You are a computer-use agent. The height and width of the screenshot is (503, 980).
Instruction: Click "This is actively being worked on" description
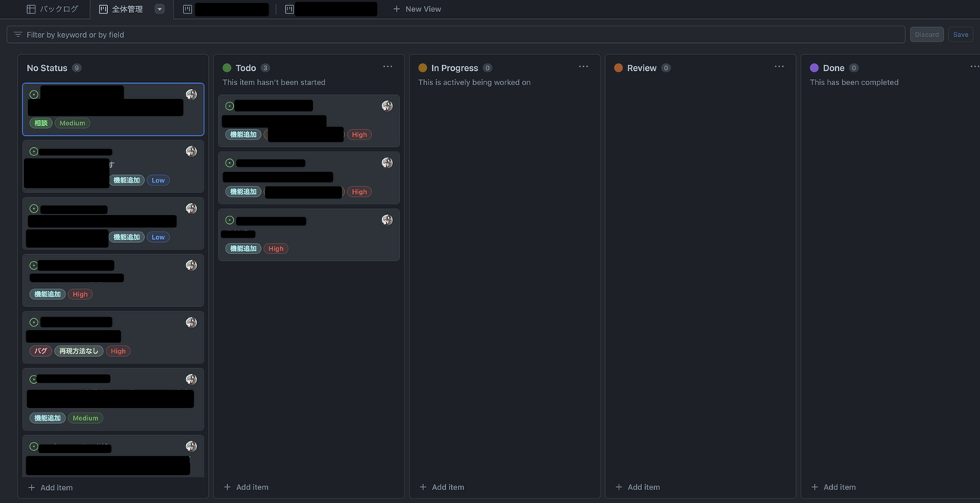click(475, 82)
